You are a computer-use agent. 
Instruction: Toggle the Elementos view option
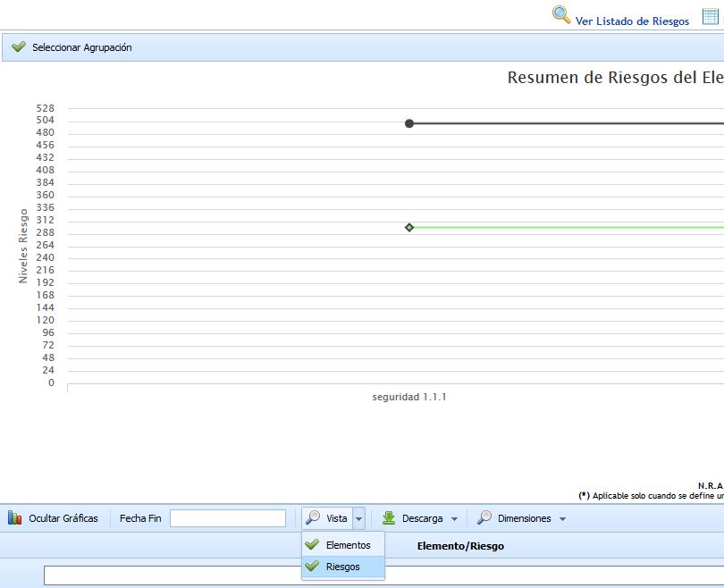pyautogui.click(x=348, y=545)
